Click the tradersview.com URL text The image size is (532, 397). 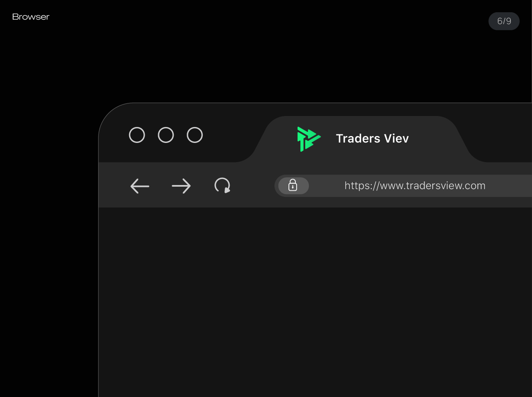pos(415,186)
